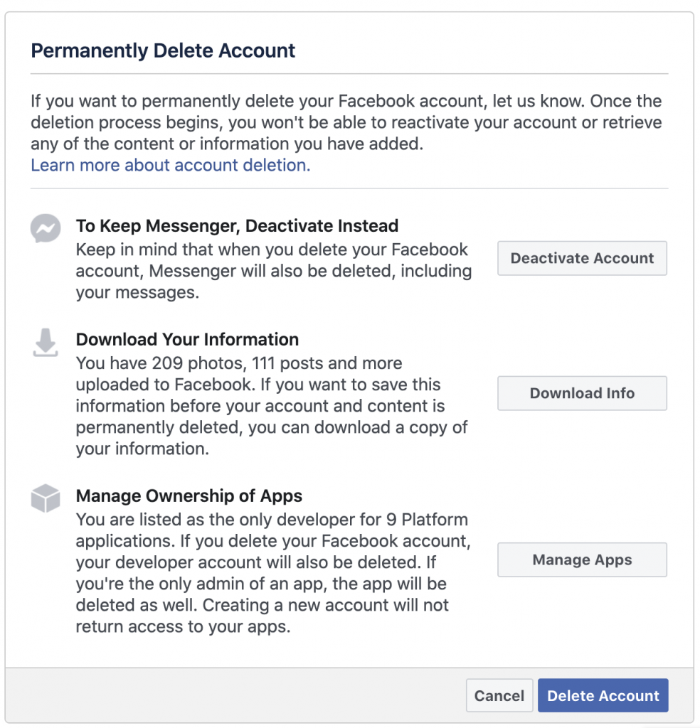Follow the Learn more about account deletion link

point(171,165)
